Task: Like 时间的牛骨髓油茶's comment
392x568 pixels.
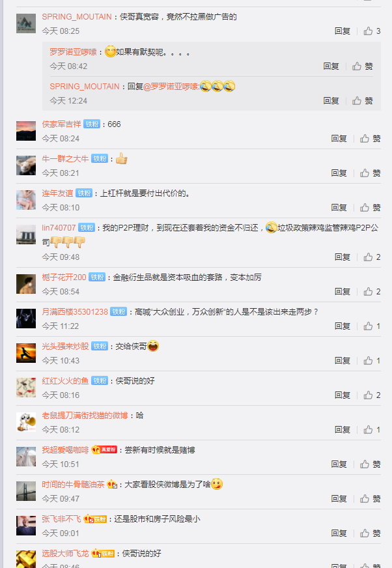Action: [x=371, y=499]
